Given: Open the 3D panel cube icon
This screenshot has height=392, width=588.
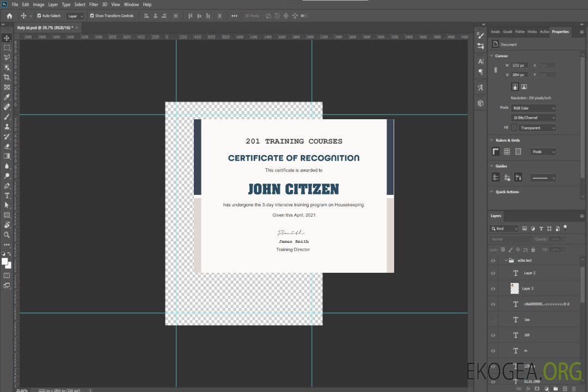Looking at the screenshot, I should 480,103.
